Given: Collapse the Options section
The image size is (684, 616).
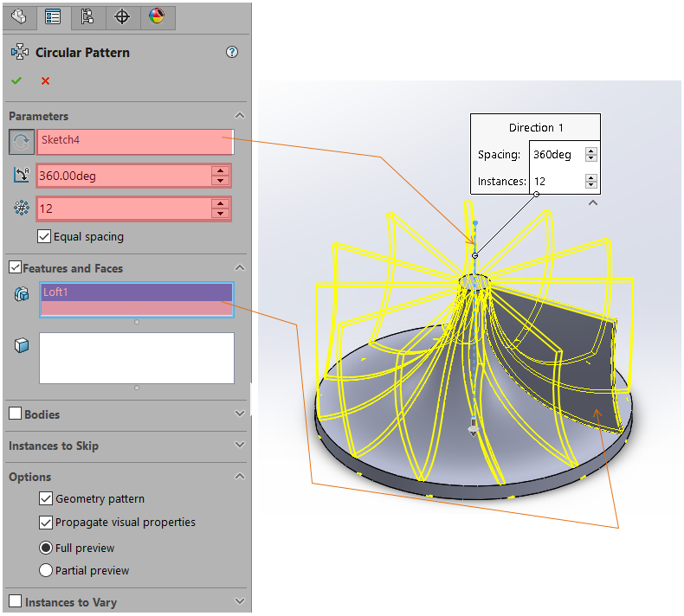Looking at the screenshot, I should click(x=240, y=477).
